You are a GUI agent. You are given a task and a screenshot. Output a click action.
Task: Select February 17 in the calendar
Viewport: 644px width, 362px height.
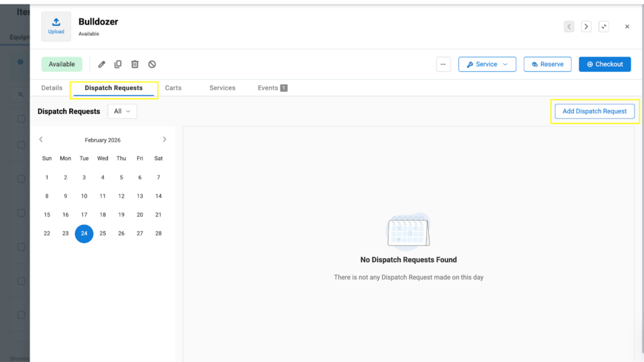tap(84, 215)
